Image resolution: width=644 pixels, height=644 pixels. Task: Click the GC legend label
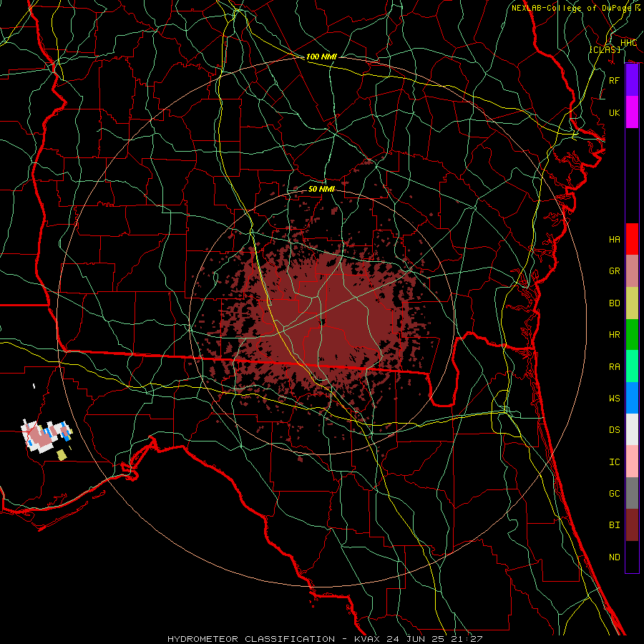pyautogui.click(x=615, y=494)
